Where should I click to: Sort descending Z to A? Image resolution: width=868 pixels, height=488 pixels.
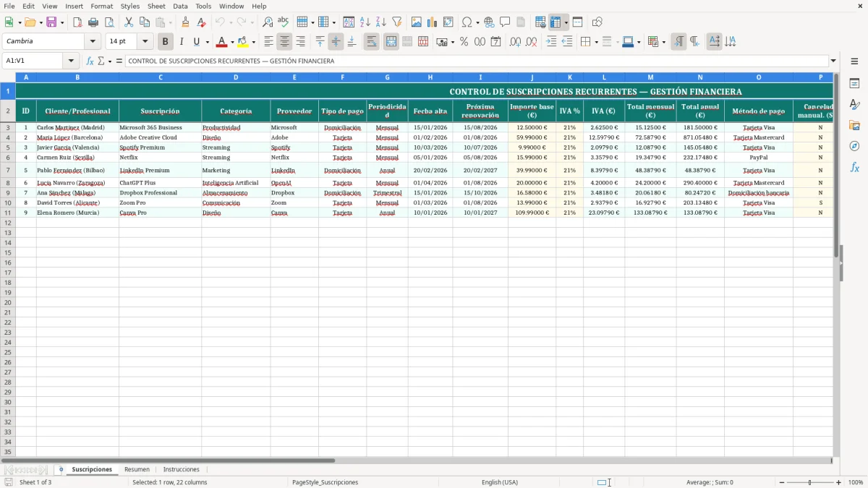pyautogui.click(x=381, y=22)
